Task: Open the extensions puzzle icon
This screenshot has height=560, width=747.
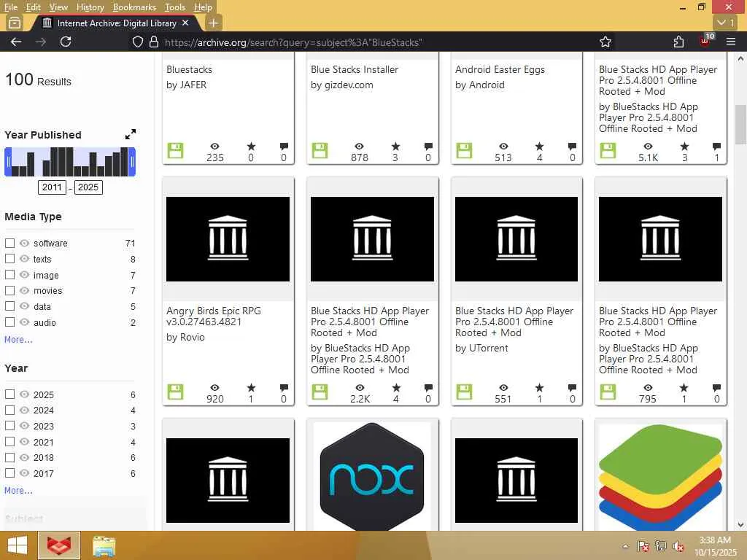Action: tap(679, 42)
